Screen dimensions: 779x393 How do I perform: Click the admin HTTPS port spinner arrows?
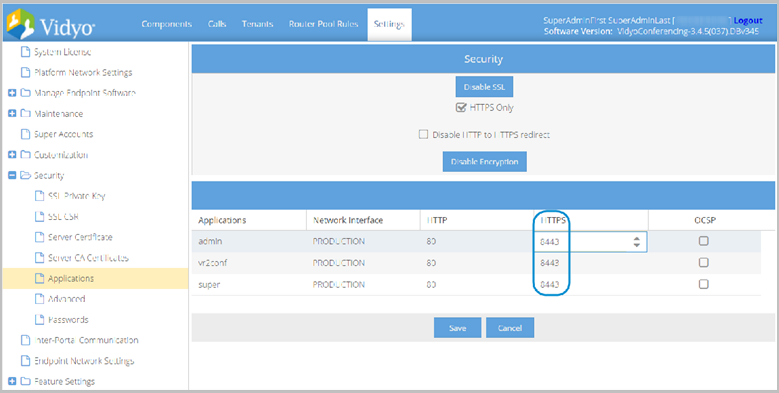pos(636,242)
